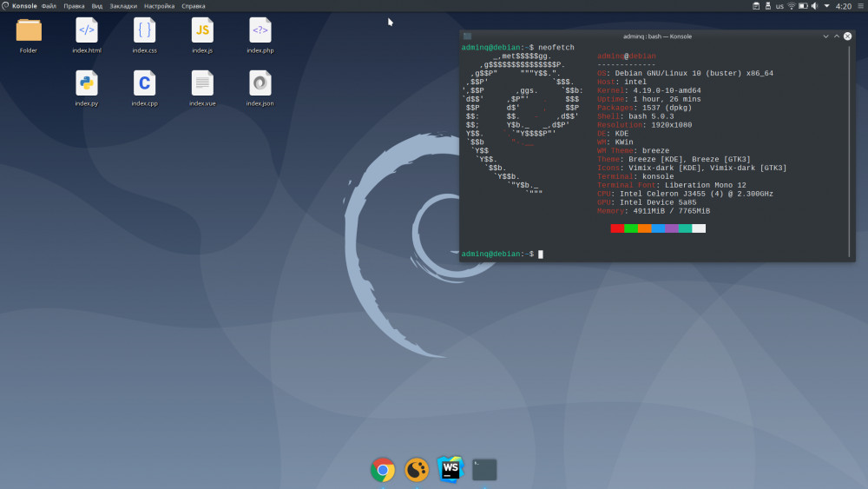Screen dimensions: 868x489
Task: Open the Konsole application menu title
Action: (x=24, y=6)
